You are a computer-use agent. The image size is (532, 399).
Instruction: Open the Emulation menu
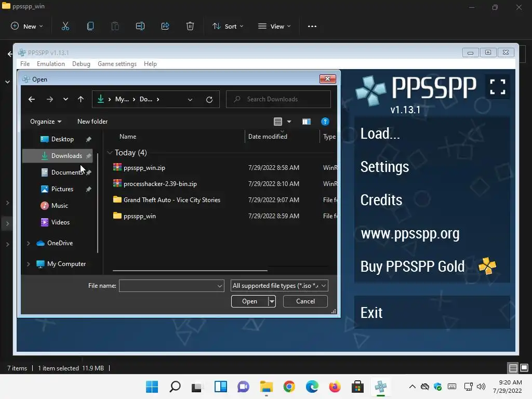click(51, 64)
